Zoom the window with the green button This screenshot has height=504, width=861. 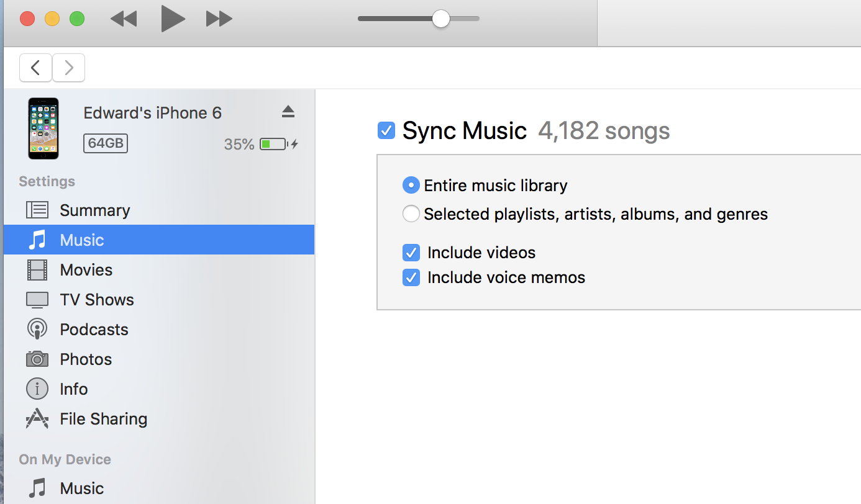pos(77,19)
